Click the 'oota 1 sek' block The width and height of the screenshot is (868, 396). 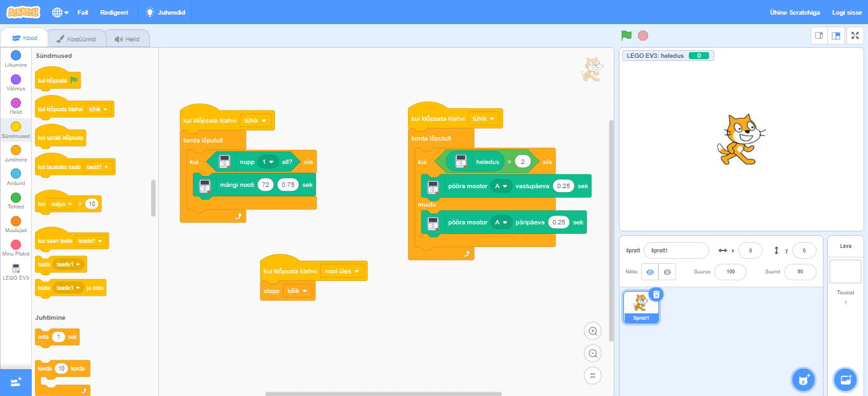pyautogui.click(x=57, y=337)
